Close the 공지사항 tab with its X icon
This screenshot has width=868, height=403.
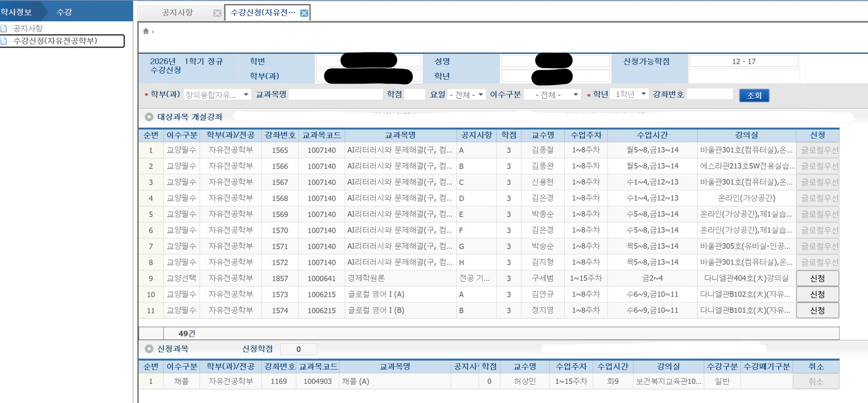click(x=217, y=13)
